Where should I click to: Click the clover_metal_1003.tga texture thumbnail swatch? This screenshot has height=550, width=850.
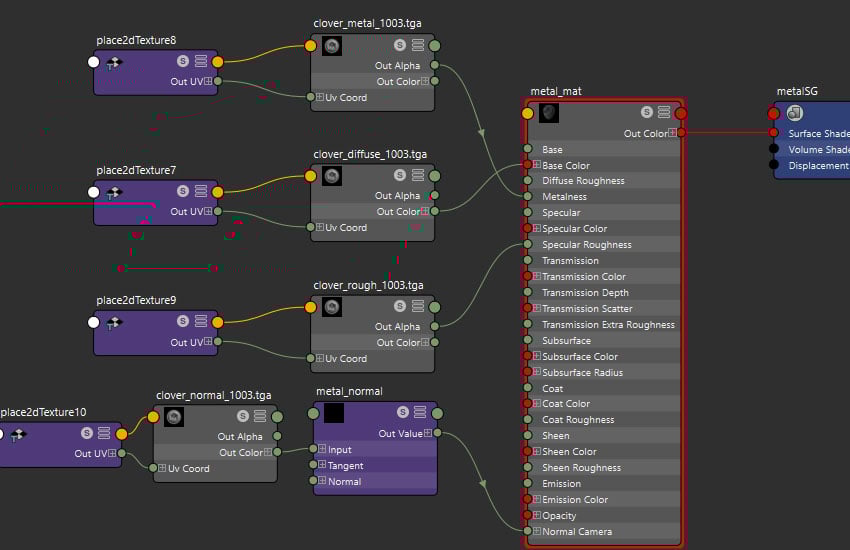click(332, 46)
